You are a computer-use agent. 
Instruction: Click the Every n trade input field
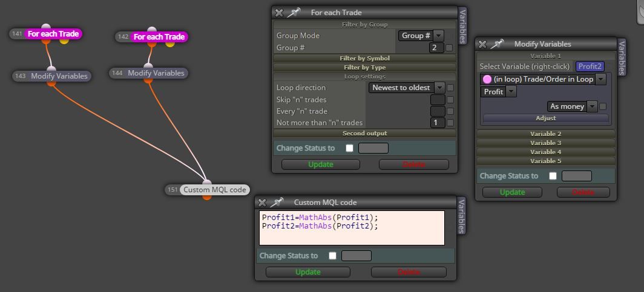click(438, 111)
